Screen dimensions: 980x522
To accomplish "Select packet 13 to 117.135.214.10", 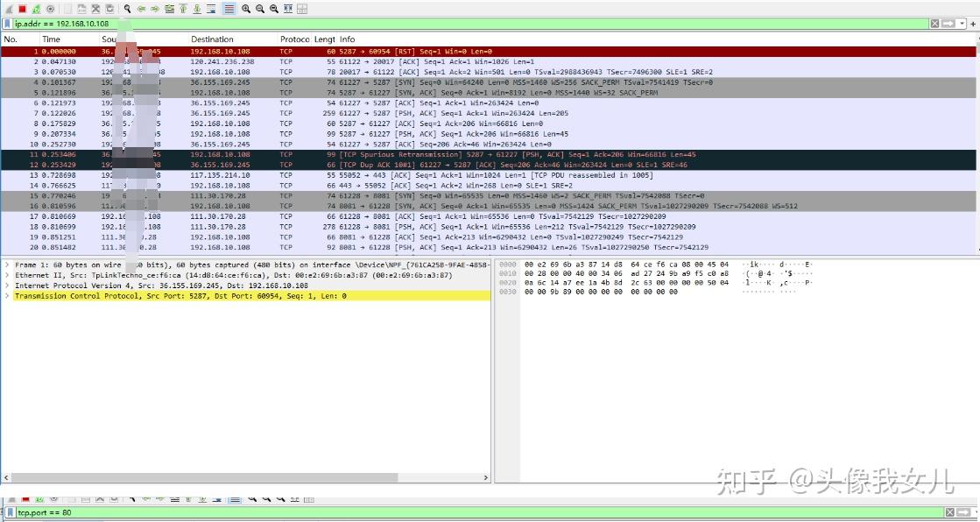I will click(x=490, y=175).
